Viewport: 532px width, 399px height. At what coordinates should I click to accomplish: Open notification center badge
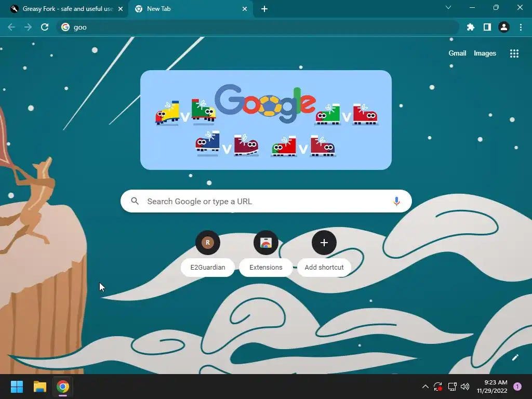click(517, 387)
